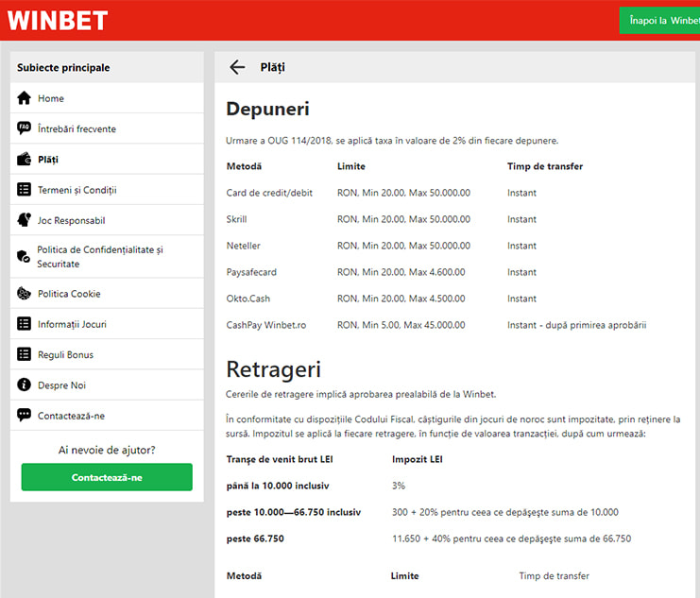Click the 'Impozit LEI' column header
Viewport: 700px width, 598px height.
tap(417, 459)
